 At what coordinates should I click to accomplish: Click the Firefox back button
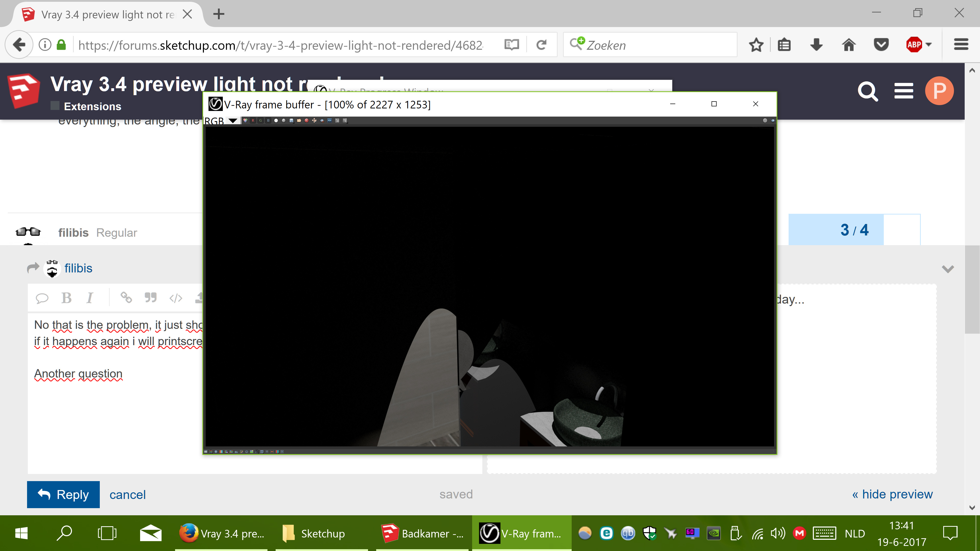[x=19, y=45]
